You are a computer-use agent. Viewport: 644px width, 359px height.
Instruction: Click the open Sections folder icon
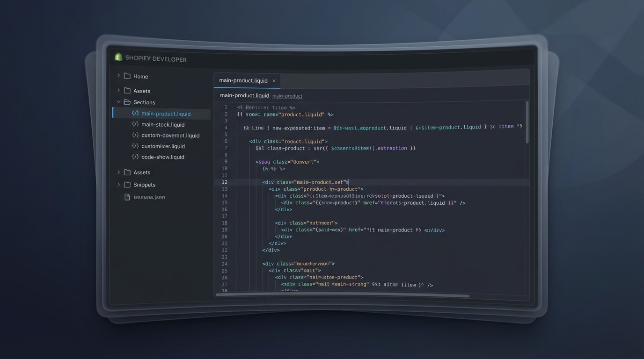point(127,102)
